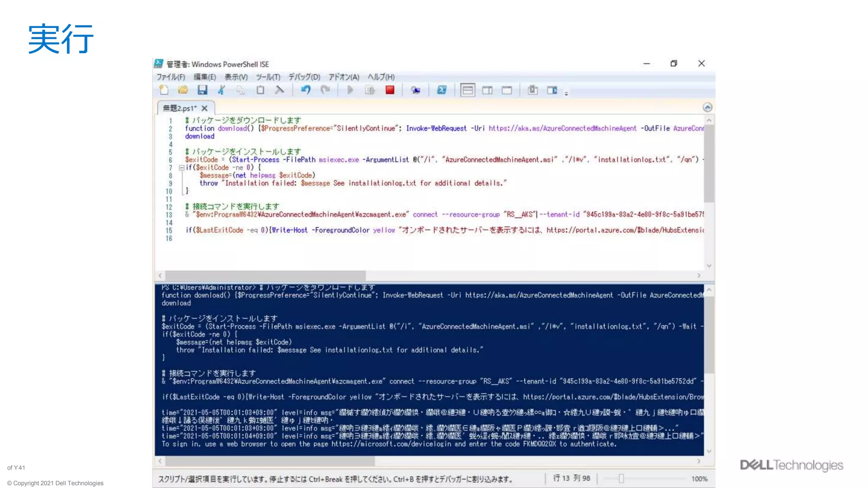
Task: Show the script pane on the right
Action: tap(487, 90)
